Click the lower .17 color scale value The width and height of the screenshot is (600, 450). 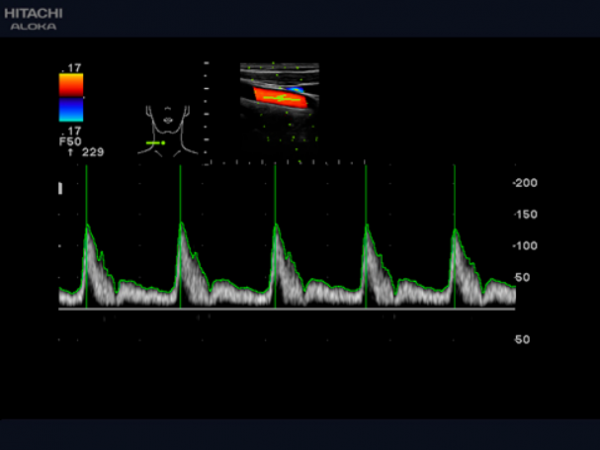pos(71,131)
